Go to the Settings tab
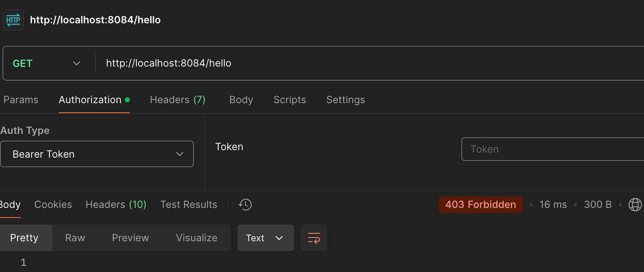The image size is (644, 272). click(345, 100)
